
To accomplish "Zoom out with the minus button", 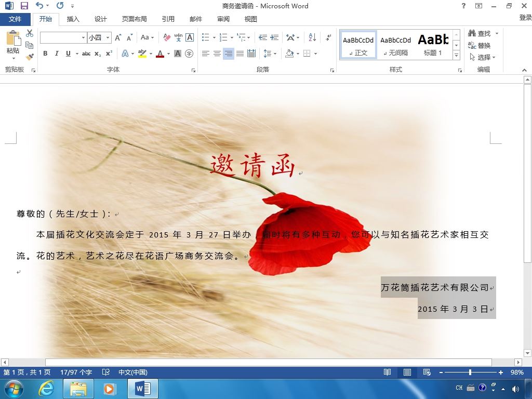I will click(441, 372).
